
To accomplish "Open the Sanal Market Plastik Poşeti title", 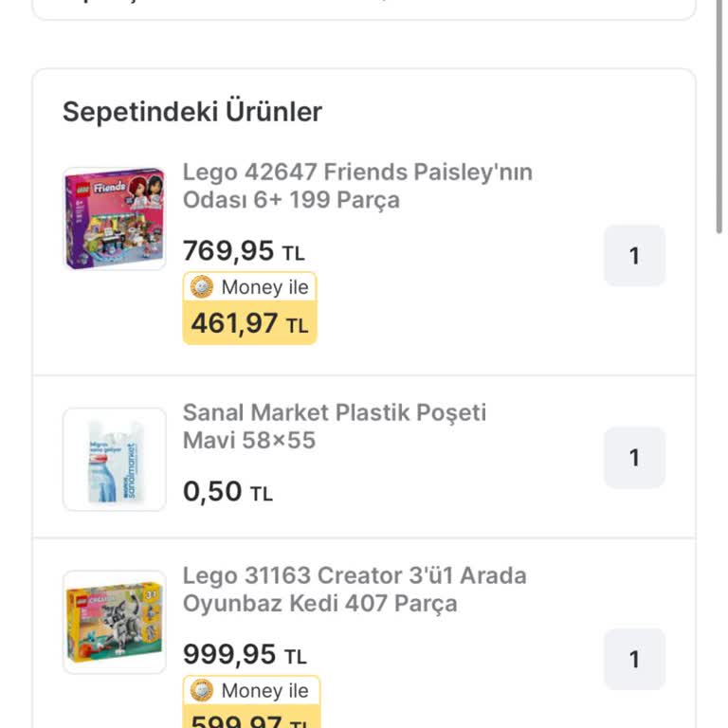I will (x=334, y=427).
